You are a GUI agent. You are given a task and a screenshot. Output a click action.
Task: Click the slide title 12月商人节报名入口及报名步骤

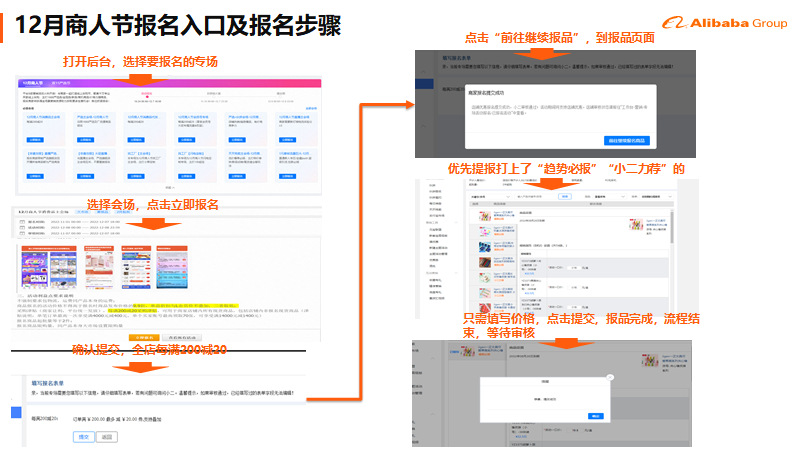(180, 24)
